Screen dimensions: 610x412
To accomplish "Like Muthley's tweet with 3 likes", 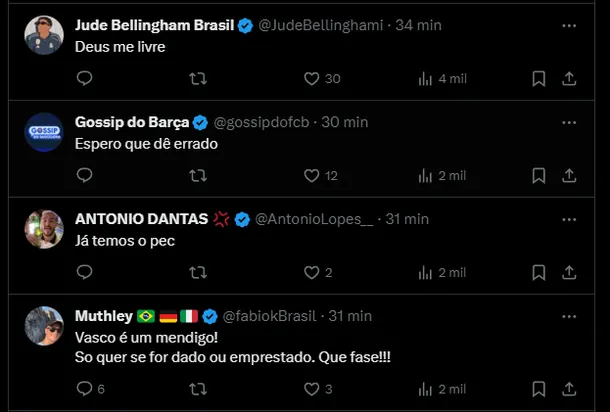I will tap(311, 389).
